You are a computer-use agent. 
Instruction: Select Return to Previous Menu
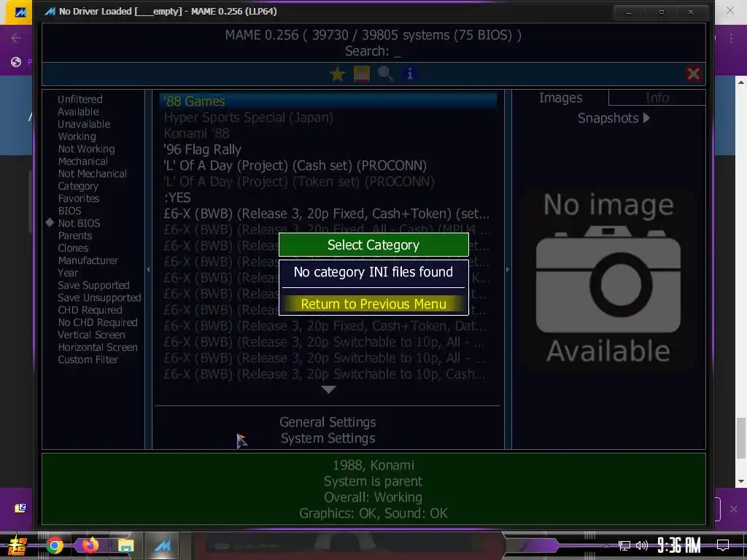(x=373, y=304)
